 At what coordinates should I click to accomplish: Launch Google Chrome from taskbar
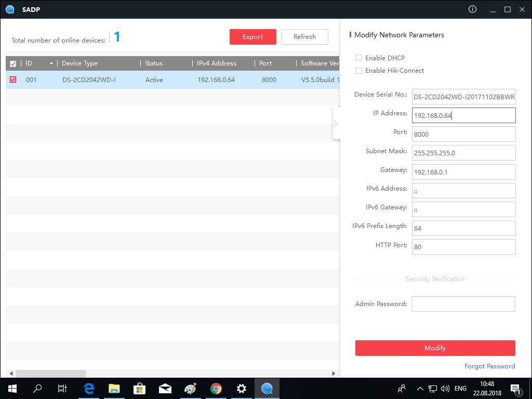[216, 388]
